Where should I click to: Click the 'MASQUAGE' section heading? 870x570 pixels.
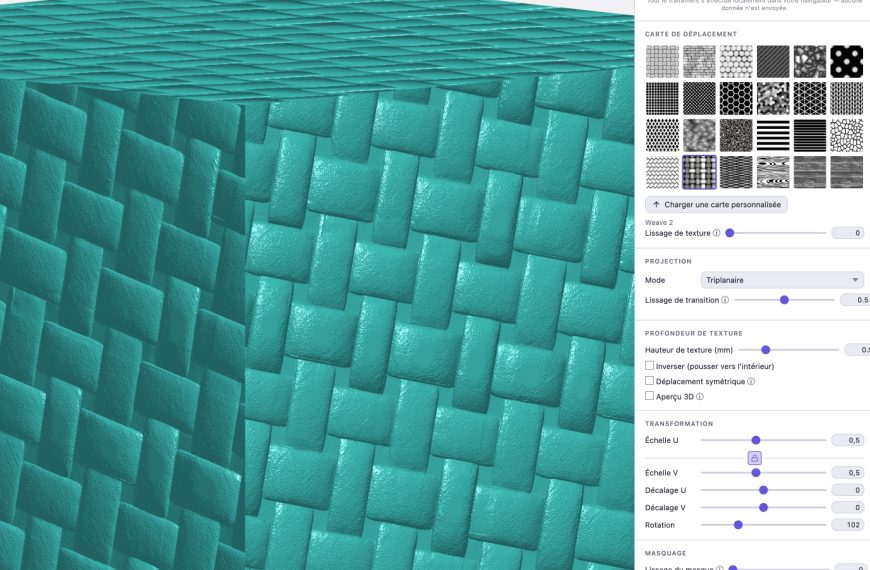coord(665,553)
